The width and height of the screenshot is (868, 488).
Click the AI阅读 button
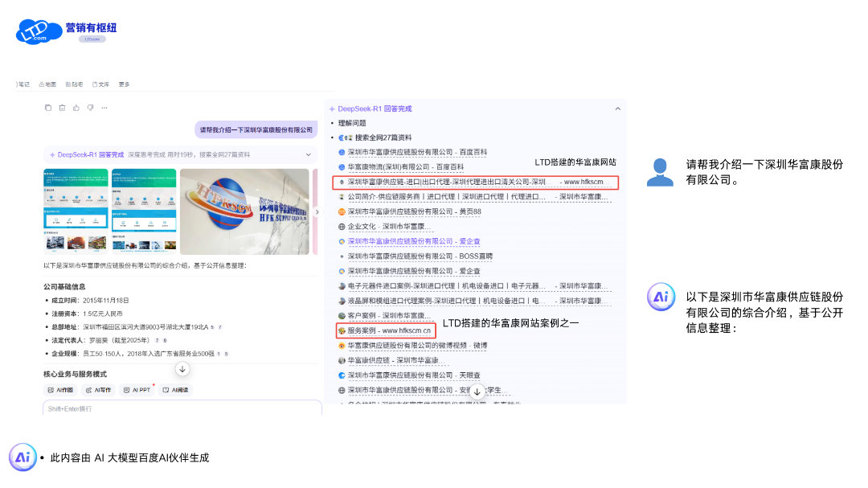pos(175,390)
